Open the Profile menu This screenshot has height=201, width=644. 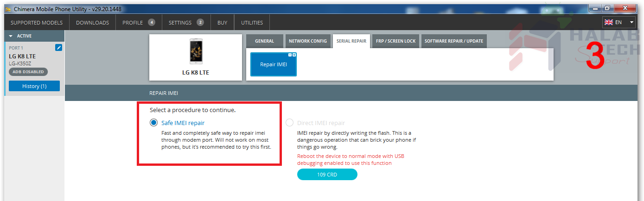coord(139,22)
